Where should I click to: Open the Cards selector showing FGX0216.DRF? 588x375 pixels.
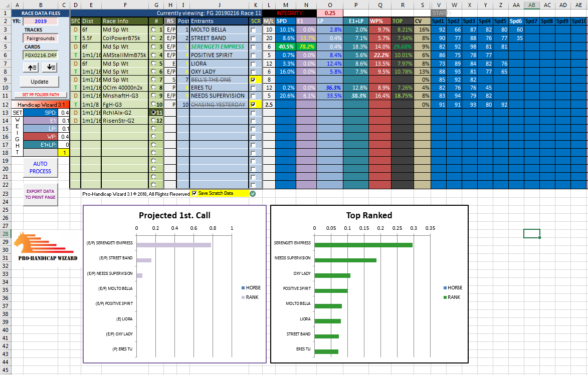[x=40, y=55]
